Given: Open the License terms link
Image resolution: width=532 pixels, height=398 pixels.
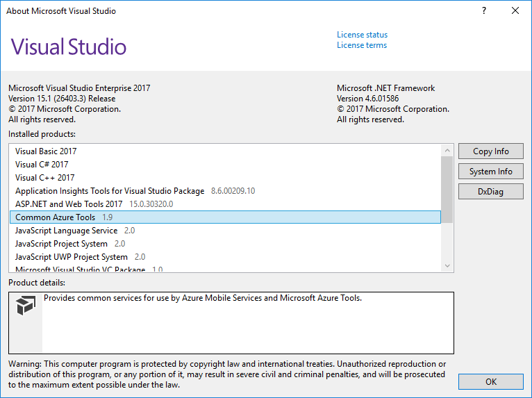Looking at the screenshot, I should click(x=362, y=45).
